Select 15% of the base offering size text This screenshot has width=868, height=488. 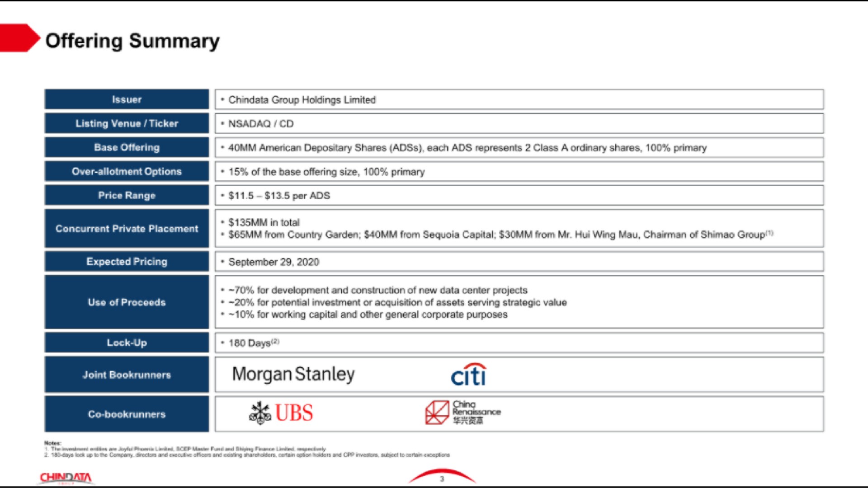point(326,172)
